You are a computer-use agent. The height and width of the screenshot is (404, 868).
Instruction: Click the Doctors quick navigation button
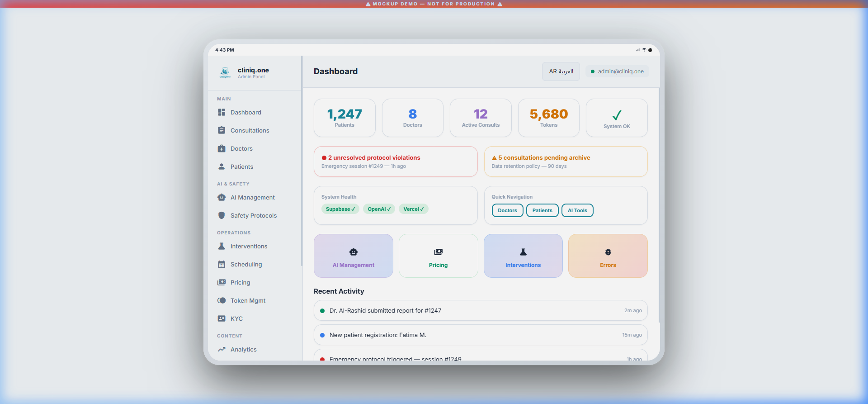(507, 210)
